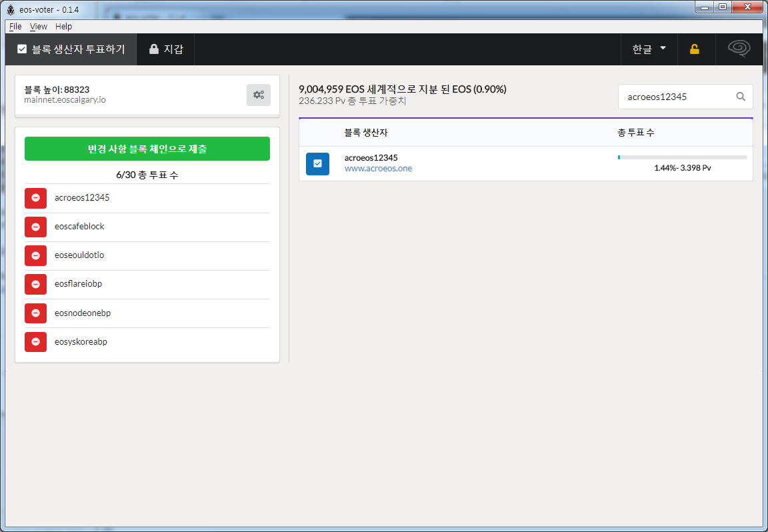The height and width of the screenshot is (532, 768).
Task: Open www.acroeos.one link
Action: coord(378,169)
